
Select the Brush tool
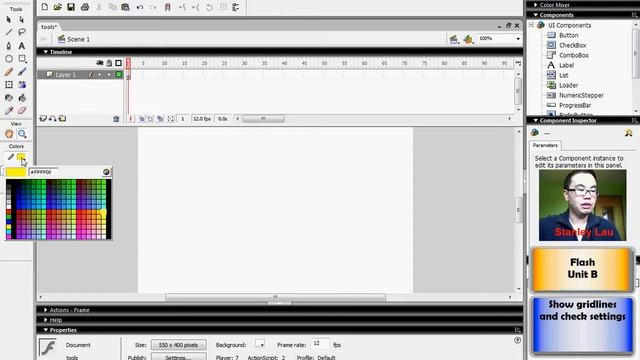point(22,72)
